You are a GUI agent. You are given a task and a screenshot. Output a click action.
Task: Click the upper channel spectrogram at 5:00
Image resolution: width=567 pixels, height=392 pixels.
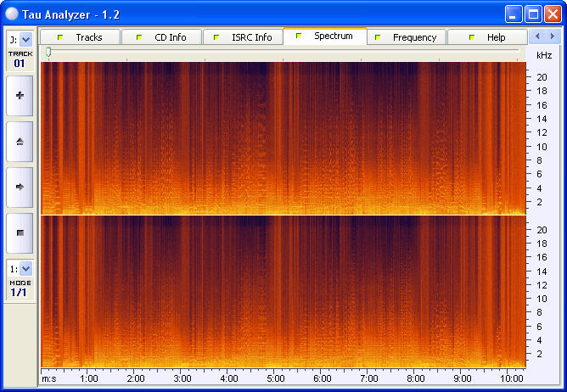click(275, 136)
